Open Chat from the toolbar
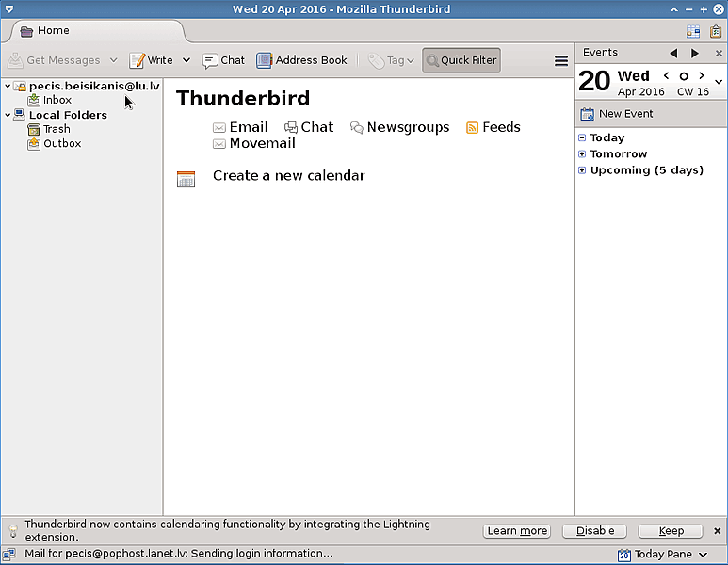This screenshot has width=728, height=565. pyautogui.click(x=223, y=60)
